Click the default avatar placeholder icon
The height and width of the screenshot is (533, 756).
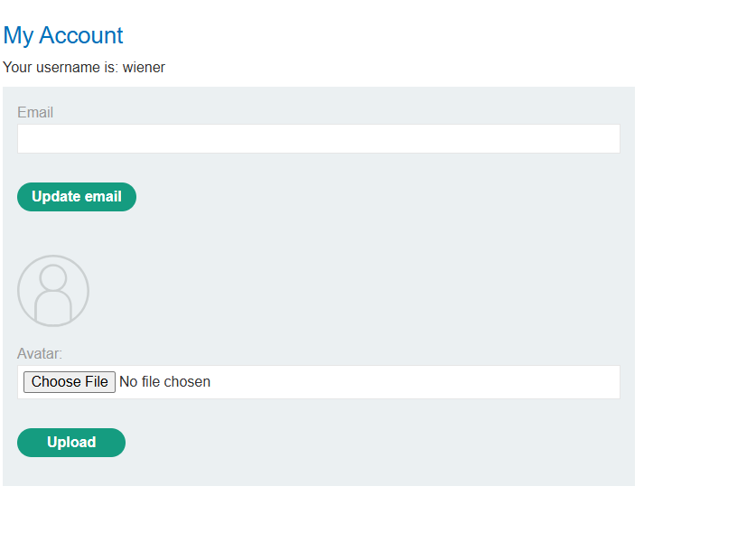(53, 291)
